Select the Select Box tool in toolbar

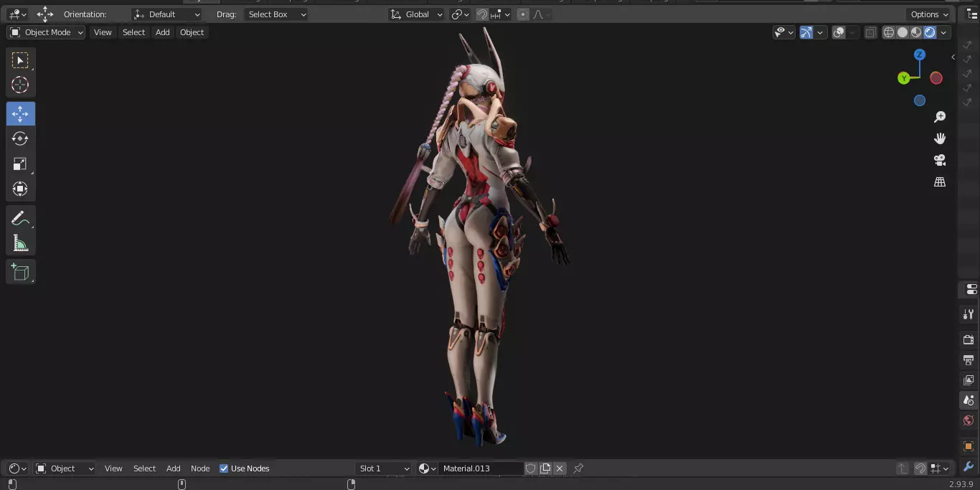coord(20,60)
